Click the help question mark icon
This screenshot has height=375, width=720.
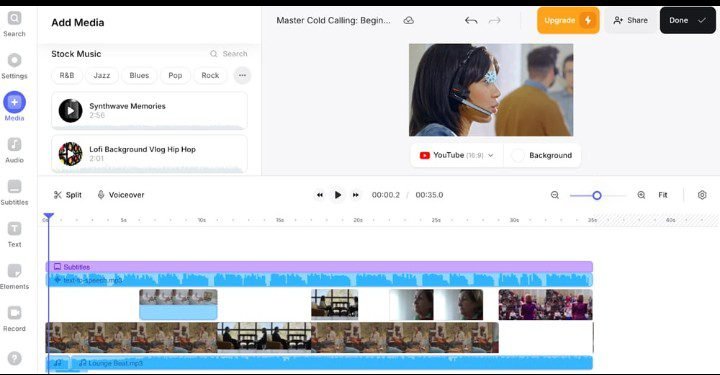(x=14, y=358)
